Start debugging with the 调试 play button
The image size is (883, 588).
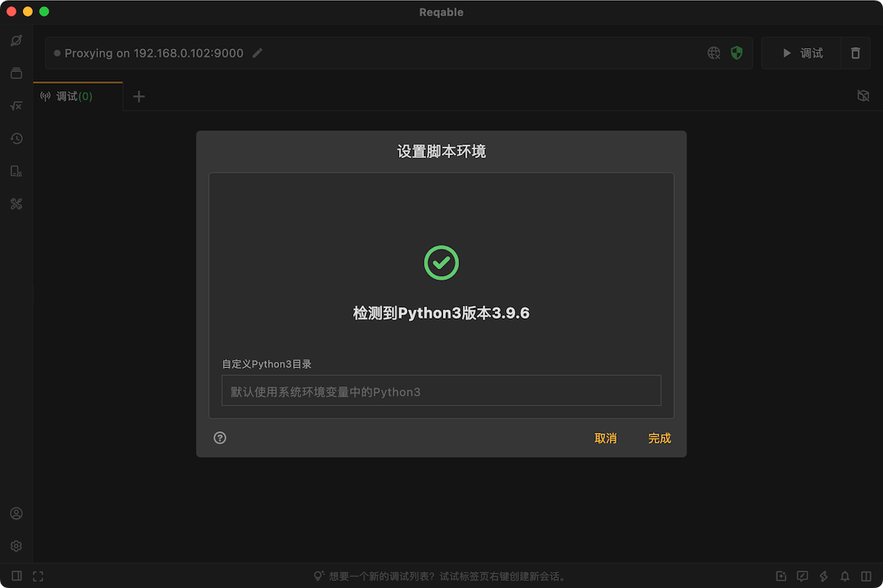[802, 53]
